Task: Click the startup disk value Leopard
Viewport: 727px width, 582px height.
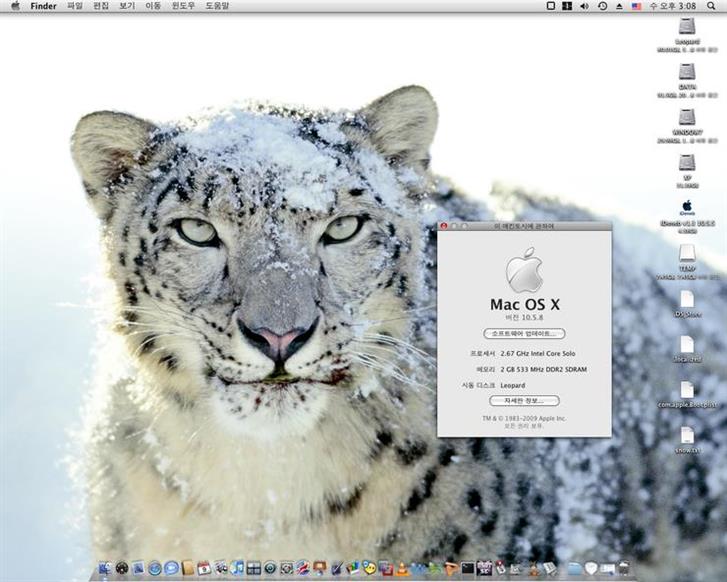Action: pos(513,385)
